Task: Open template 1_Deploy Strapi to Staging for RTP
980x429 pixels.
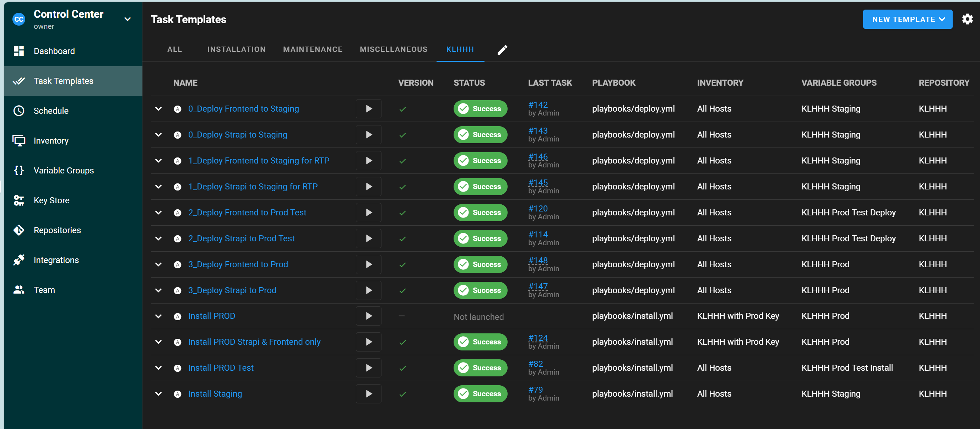Action: tap(253, 187)
